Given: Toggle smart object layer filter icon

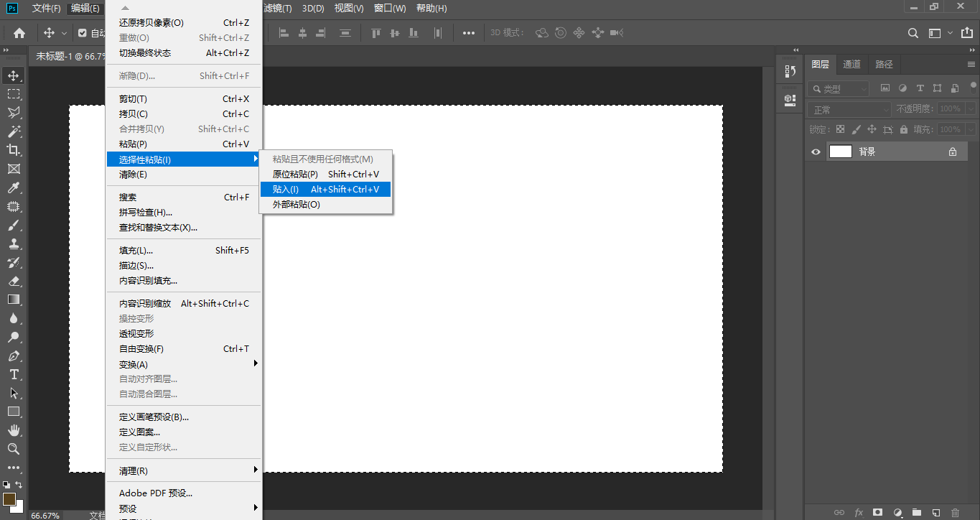Looking at the screenshot, I should 955,88.
